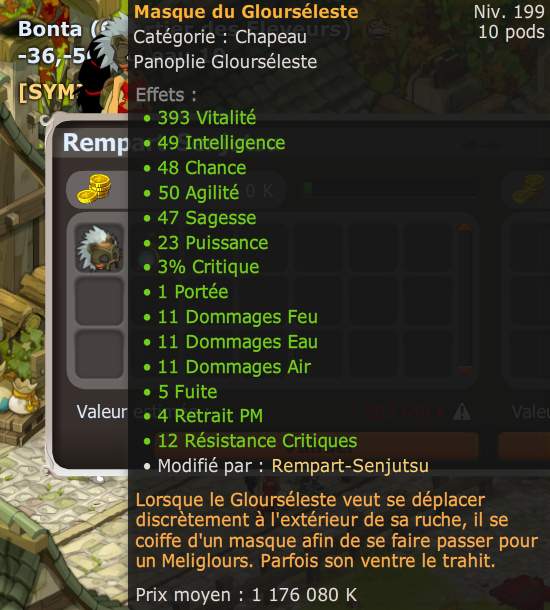Click the gold kamas coins icon
550x610 pixels.
pyautogui.click(x=95, y=189)
